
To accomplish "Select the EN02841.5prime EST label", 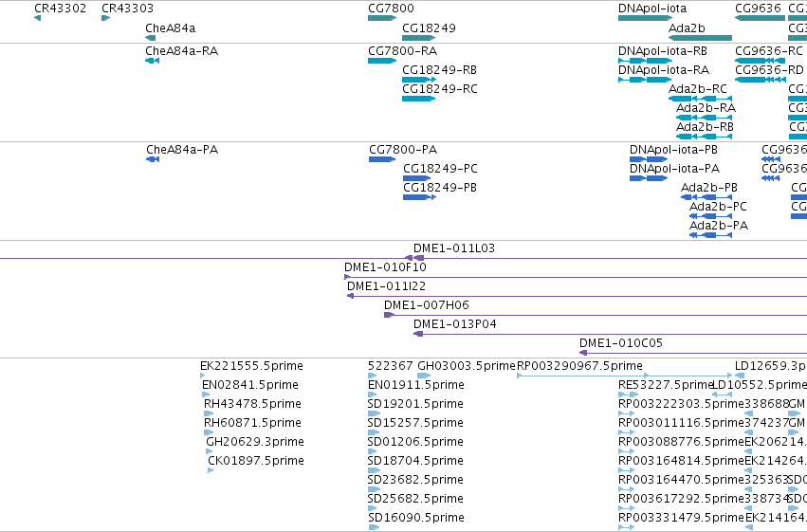I will 250,385.
